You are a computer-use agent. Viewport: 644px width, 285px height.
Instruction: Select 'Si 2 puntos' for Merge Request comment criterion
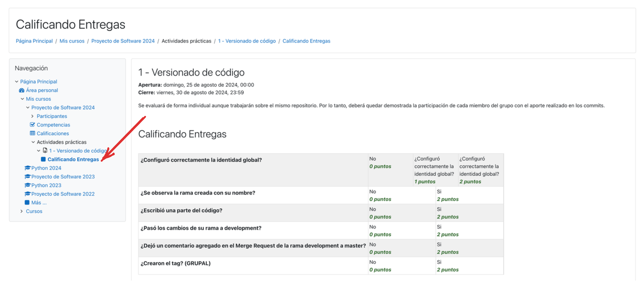click(x=469, y=248)
